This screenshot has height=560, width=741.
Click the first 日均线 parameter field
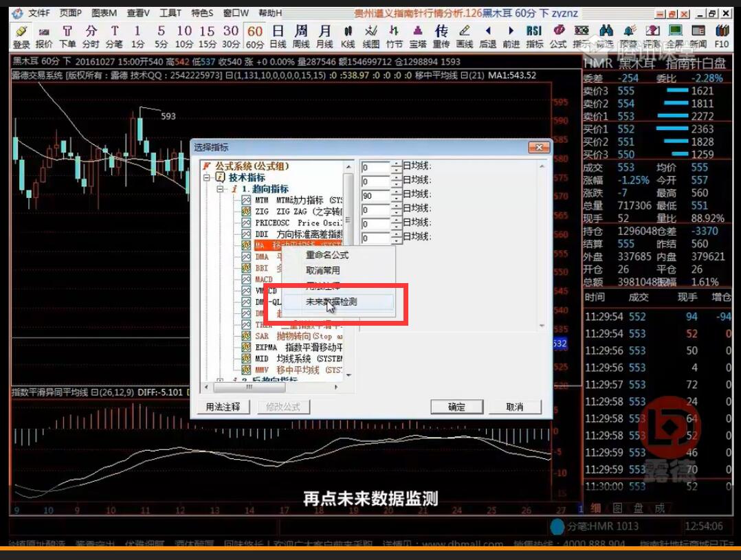[376, 167]
